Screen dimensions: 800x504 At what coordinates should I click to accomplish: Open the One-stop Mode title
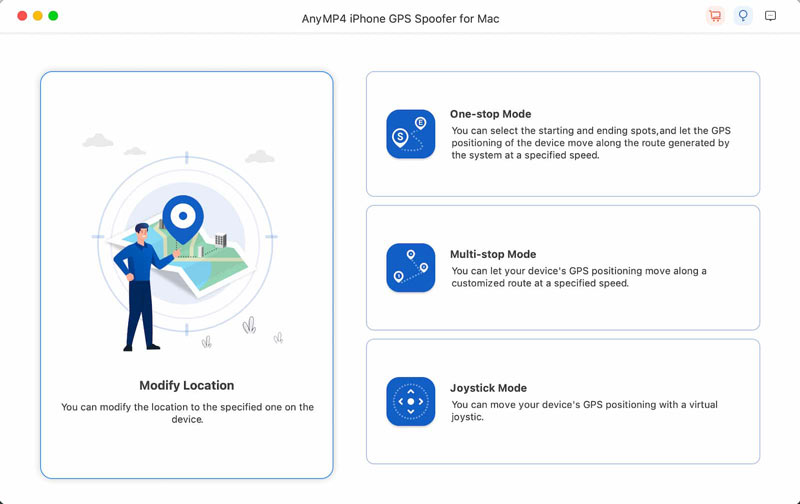tap(490, 114)
